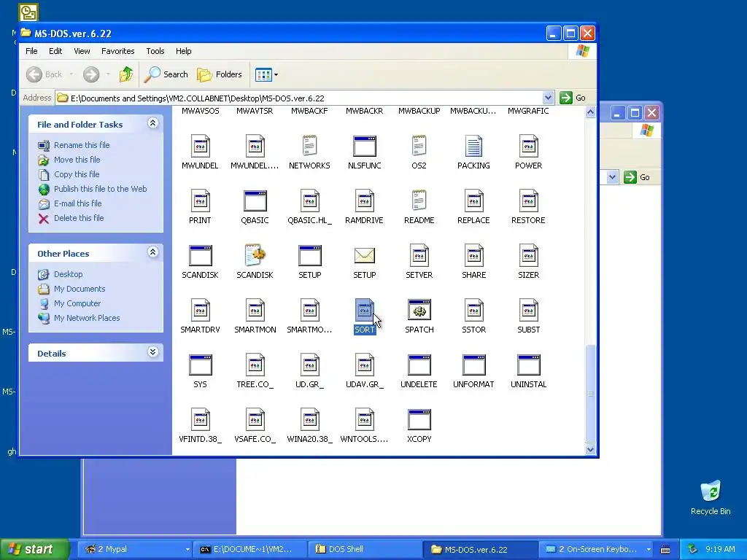
Task: Select the UNINSTAL application icon
Action: (529, 365)
